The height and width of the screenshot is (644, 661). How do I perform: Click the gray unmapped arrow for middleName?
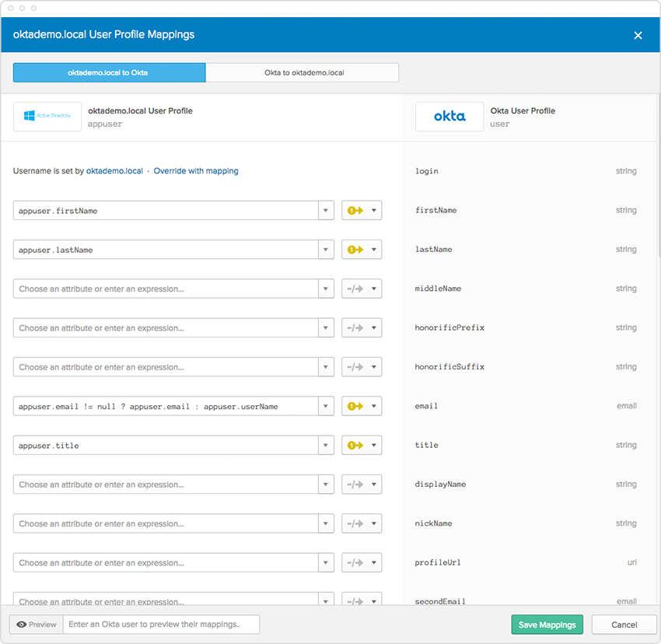click(355, 289)
